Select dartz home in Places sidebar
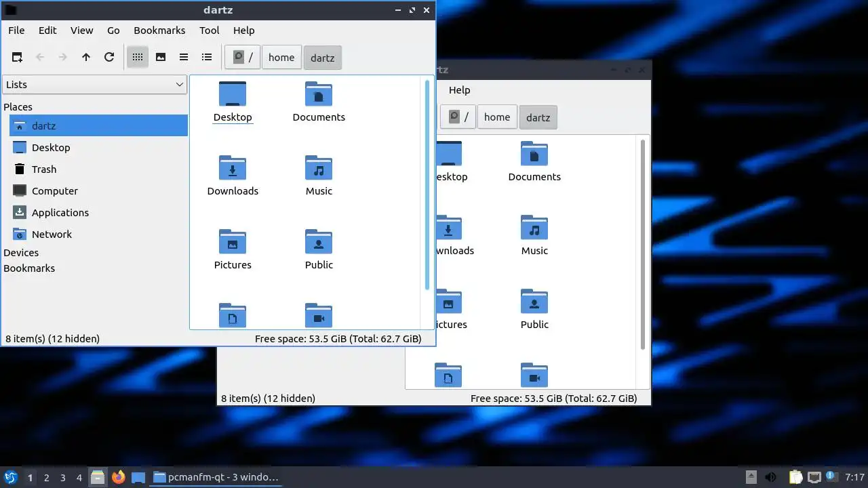Screen dimensions: 868x488 click(x=98, y=126)
